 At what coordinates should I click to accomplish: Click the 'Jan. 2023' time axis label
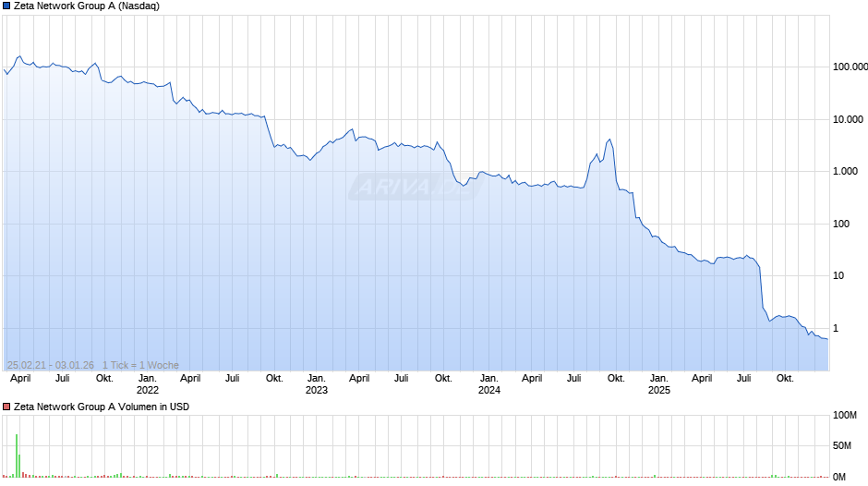pyautogui.click(x=317, y=384)
